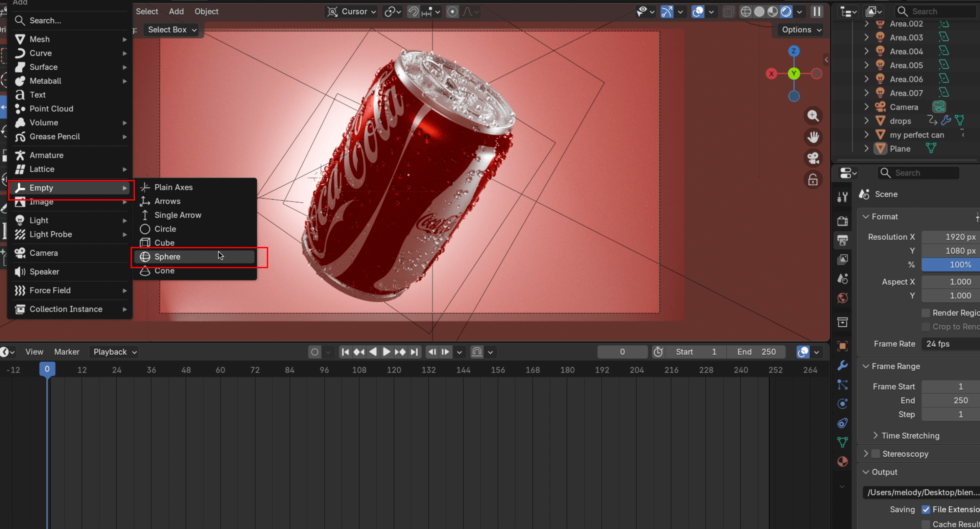Open the Object properties tab
980x529 pixels.
tap(842, 346)
